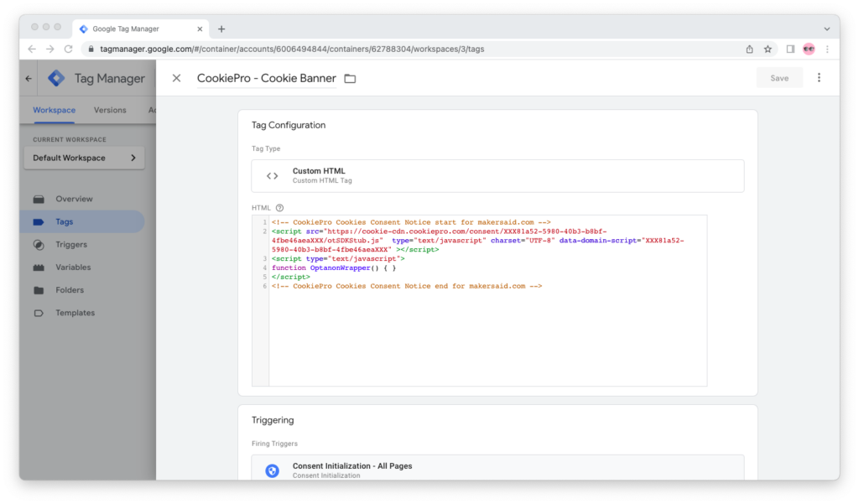This screenshot has height=504, width=859.
Task: Click the Tag Type label
Action: [x=266, y=148]
